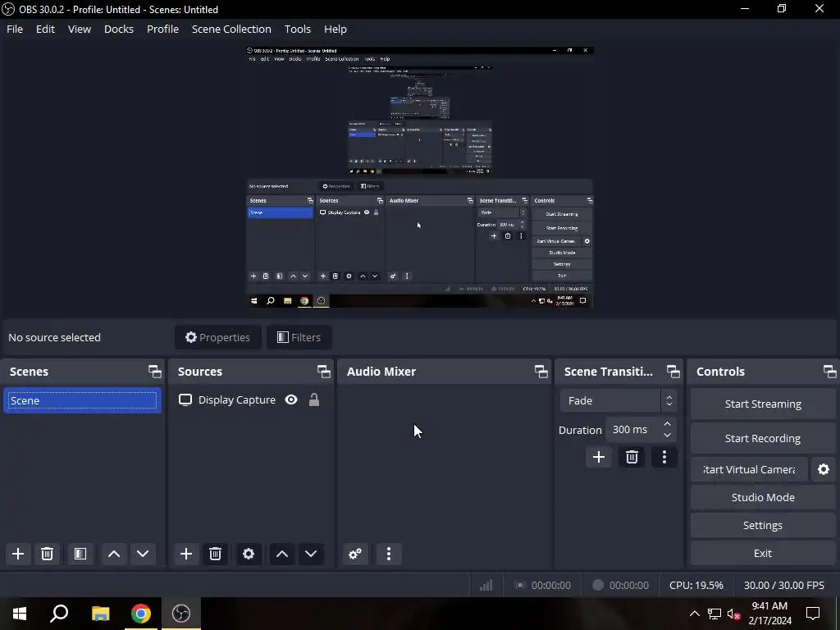
Task: Undock the Audio Mixer panel
Action: [x=541, y=372]
